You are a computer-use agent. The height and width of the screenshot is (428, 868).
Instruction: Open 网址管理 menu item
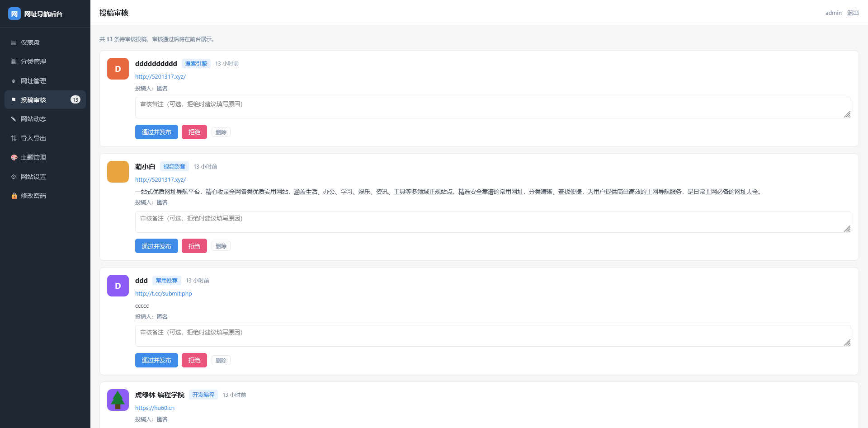[x=45, y=81]
